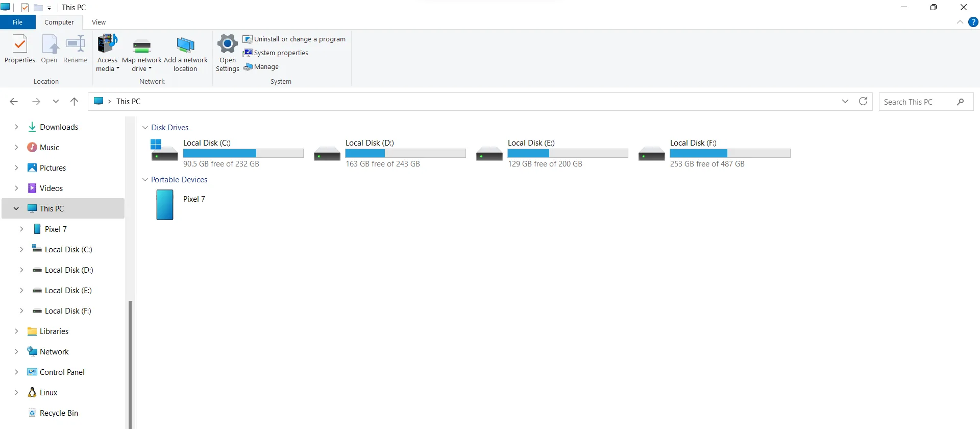Collapse the ribbon with chevron
The height and width of the screenshot is (429, 980).
960,22
